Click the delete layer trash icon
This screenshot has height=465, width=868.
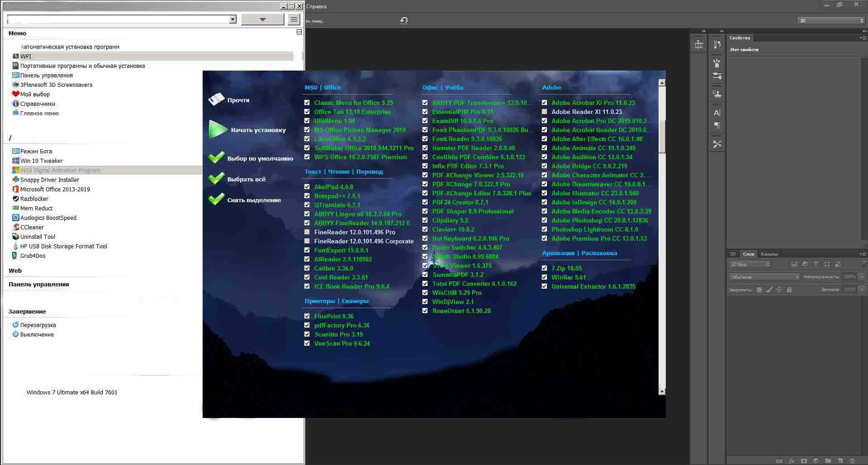pyautogui.click(x=852, y=461)
